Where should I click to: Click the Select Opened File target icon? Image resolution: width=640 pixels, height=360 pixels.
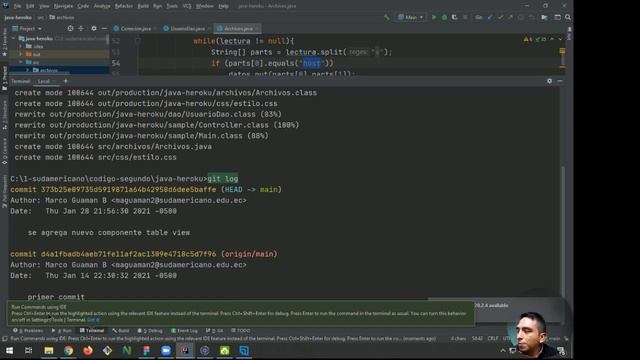tap(70, 29)
